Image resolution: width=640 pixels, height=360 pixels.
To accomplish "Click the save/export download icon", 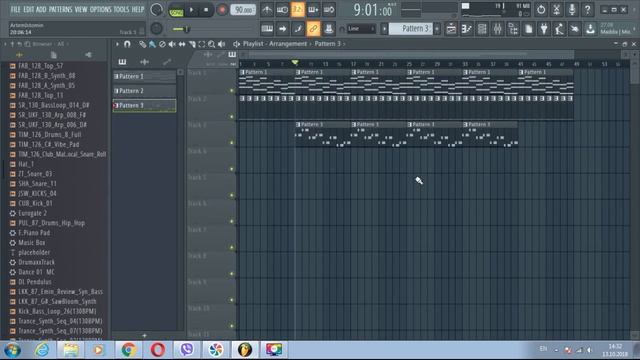I will pyautogui.click(x=590, y=29).
